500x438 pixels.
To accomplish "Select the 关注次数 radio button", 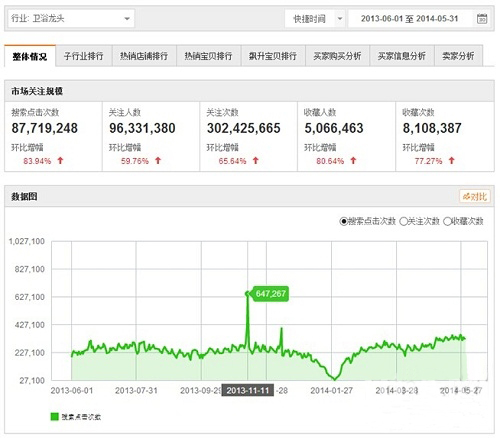I will pyautogui.click(x=403, y=221).
